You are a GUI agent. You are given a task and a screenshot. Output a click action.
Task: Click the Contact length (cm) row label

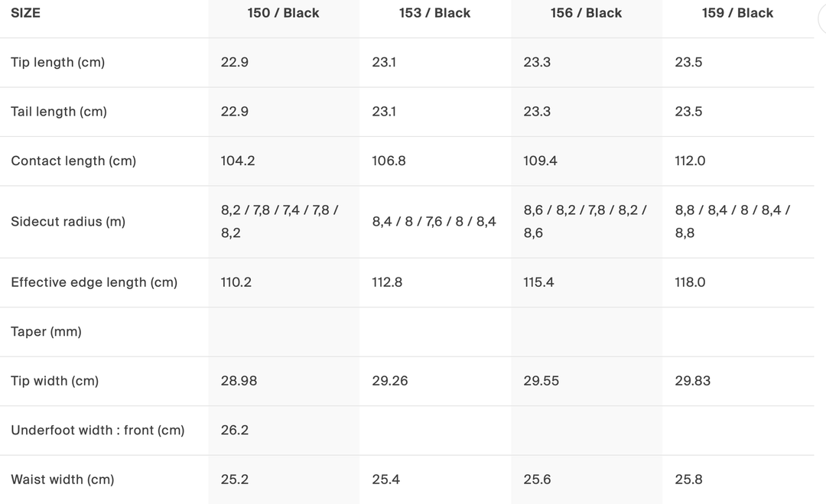tap(73, 161)
